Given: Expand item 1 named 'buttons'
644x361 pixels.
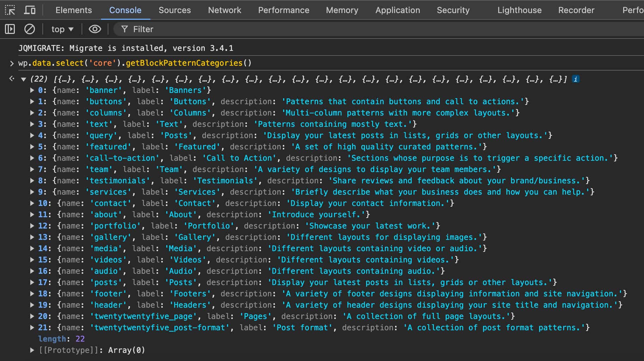Looking at the screenshot, I should tap(32, 101).
